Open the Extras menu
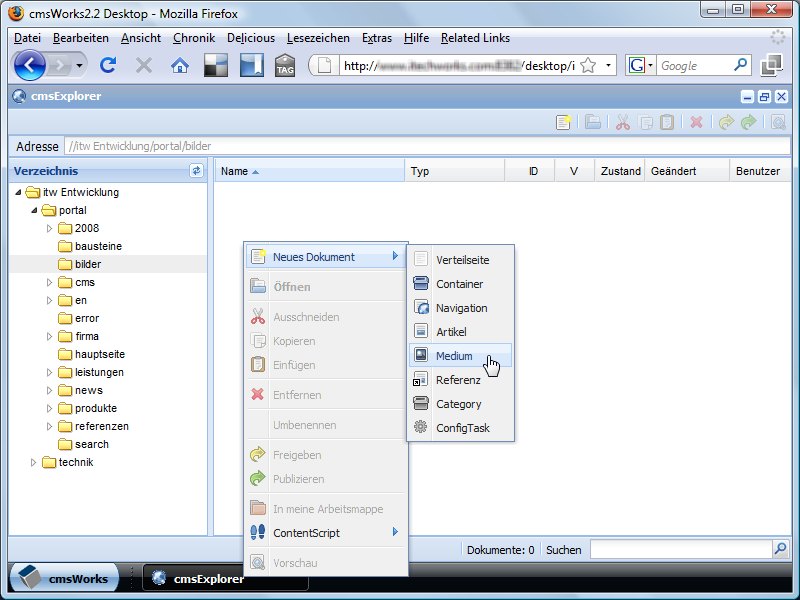The width and height of the screenshot is (800, 600). coord(377,38)
